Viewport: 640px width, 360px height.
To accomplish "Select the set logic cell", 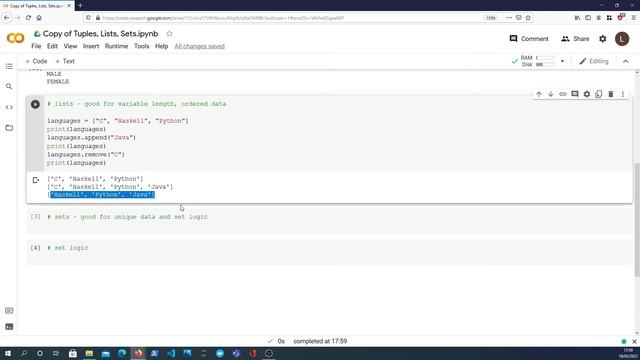I will pyautogui.click(x=329, y=252).
